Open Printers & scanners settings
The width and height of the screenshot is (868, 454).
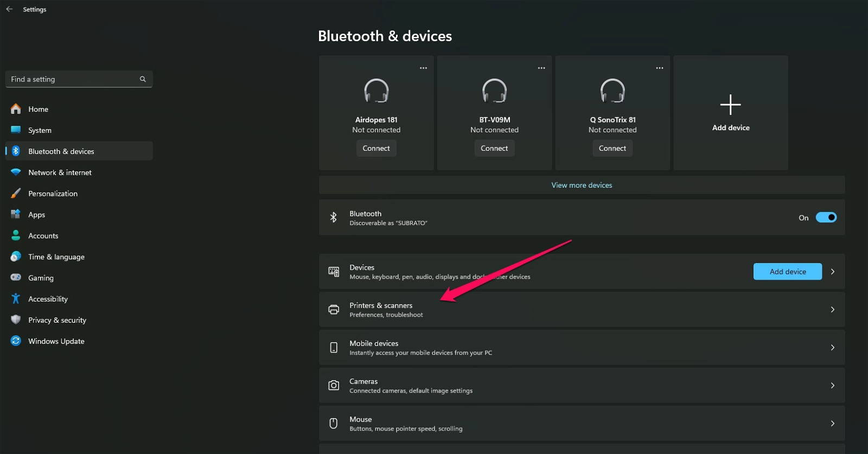[582, 310]
